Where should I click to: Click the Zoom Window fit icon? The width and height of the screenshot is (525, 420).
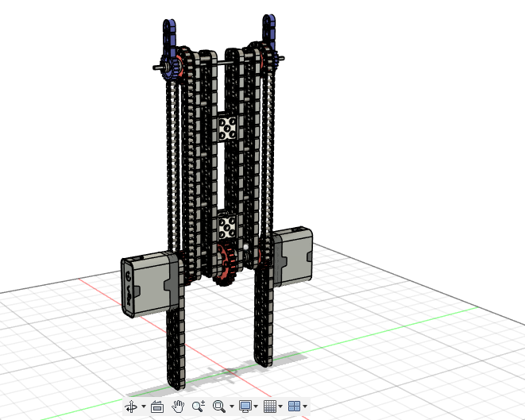(219, 407)
